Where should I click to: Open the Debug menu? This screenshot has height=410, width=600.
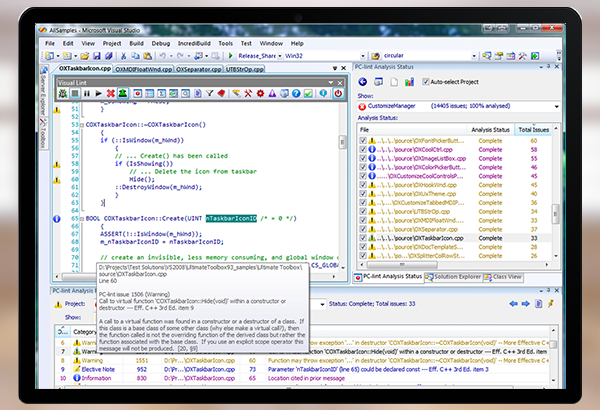tap(161, 43)
